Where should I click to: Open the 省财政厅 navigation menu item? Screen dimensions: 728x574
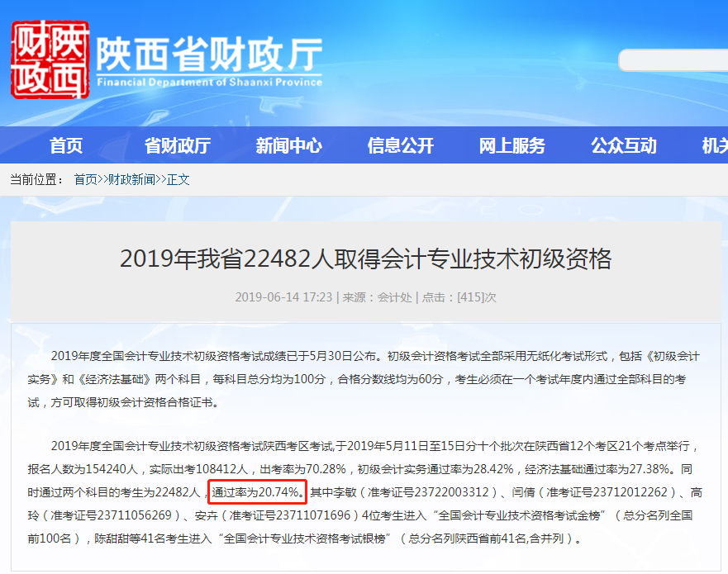coord(178,145)
